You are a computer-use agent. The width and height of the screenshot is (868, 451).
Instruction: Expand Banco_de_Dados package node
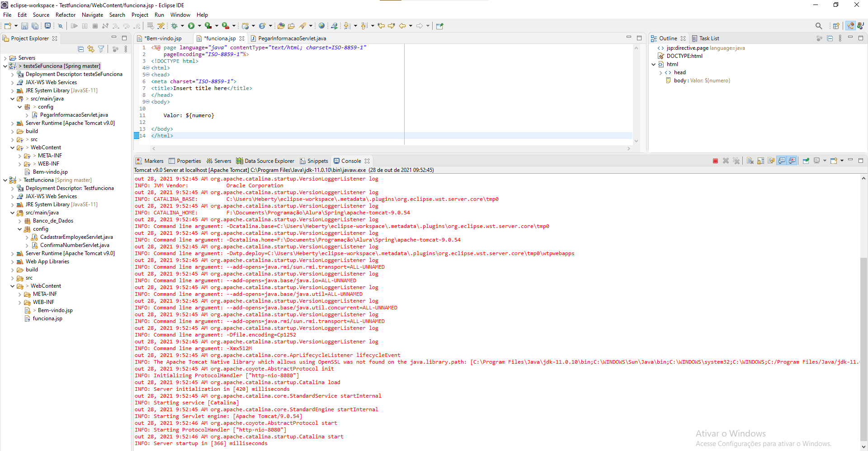pyautogui.click(x=19, y=221)
